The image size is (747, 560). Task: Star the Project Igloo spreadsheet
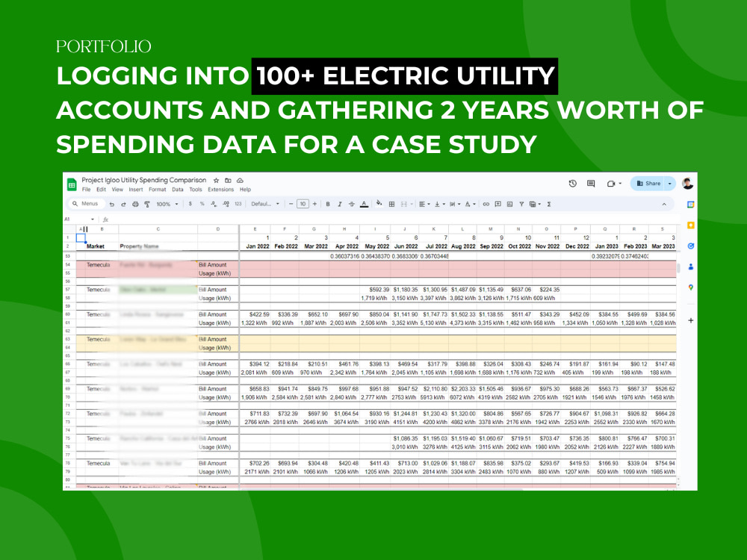[x=217, y=181]
